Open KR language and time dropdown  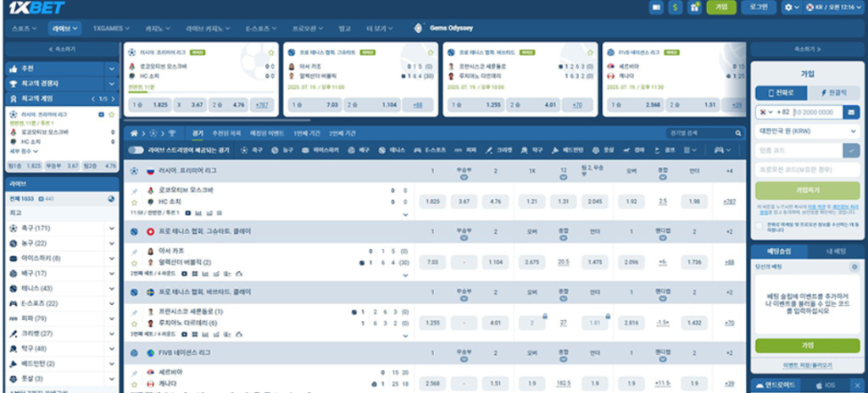point(834,7)
